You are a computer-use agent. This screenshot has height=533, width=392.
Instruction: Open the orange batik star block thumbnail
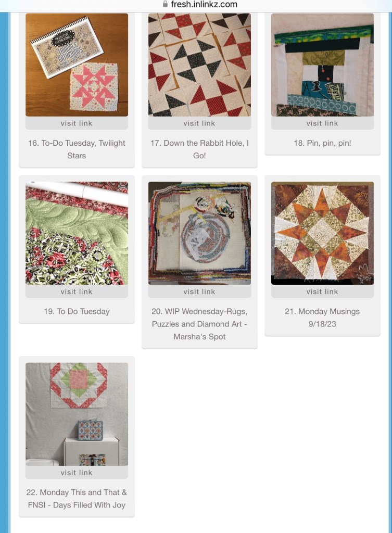[x=322, y=233]
